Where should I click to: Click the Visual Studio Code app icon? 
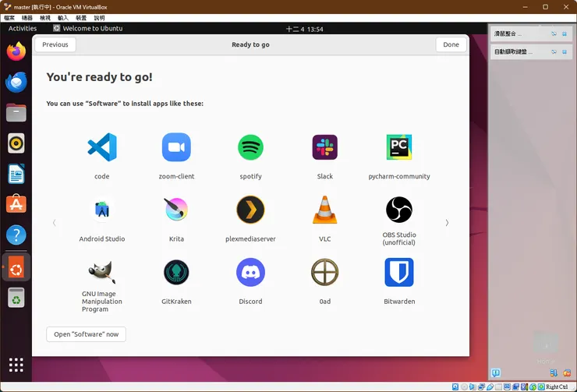(x=101, y=147)
